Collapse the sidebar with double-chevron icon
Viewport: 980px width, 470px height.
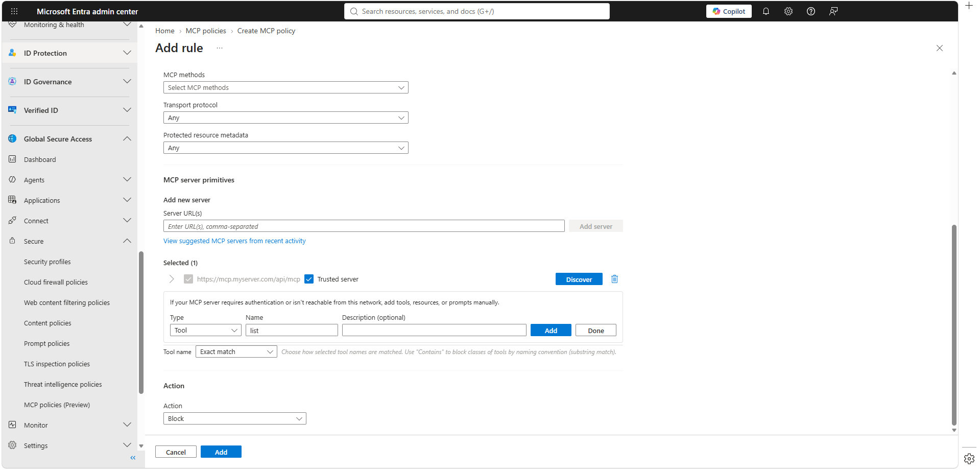pos(133,458)
